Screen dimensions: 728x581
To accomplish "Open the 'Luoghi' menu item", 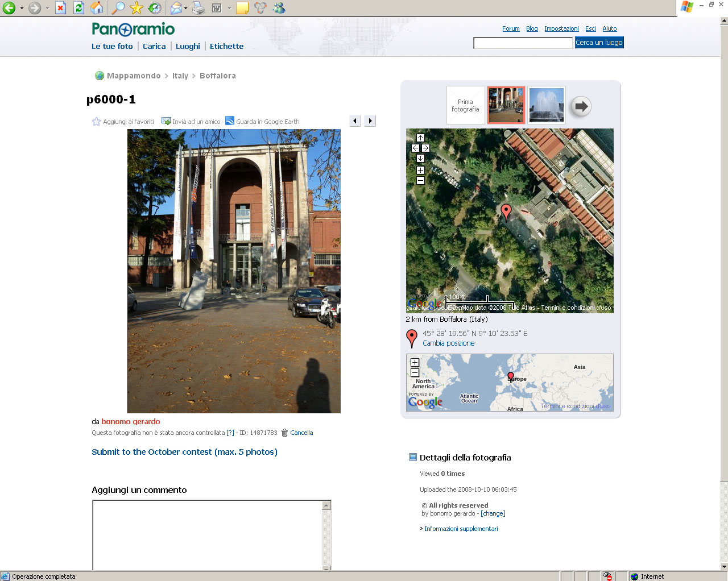I will (188, 47).
